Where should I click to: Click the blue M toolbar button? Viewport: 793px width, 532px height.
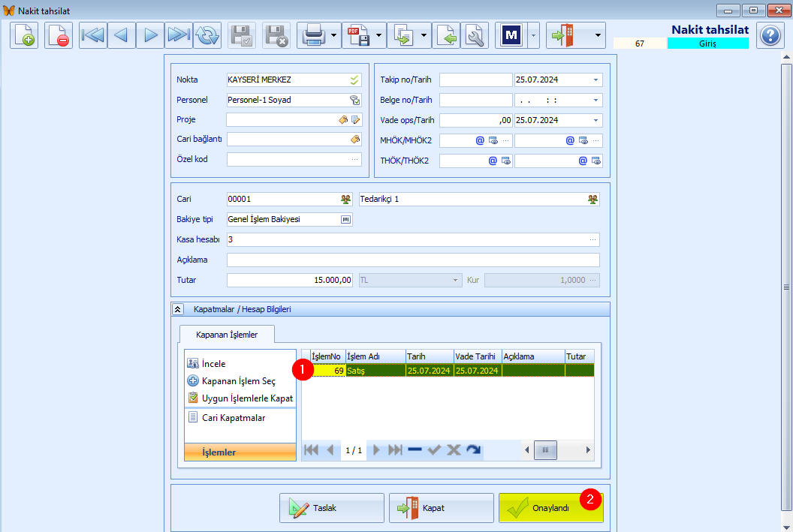pos(511,35)
